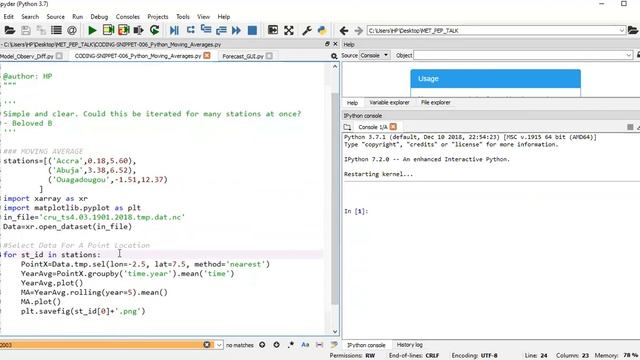Screen dimensions: 640x360
Task: Open Preferences with the wrench icon
Action: (x=307, y=30)
